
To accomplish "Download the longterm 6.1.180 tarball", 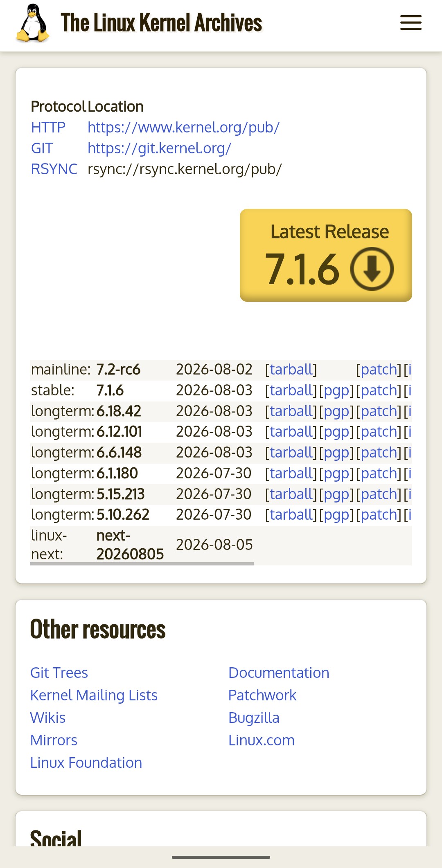I will [x=291, y=473].
